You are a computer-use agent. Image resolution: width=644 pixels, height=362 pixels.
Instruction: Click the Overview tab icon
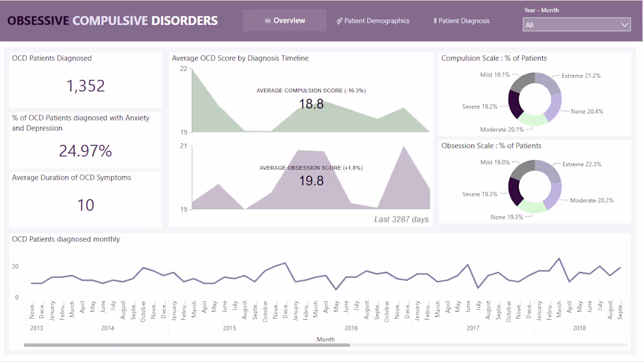(x=268, y=20)
